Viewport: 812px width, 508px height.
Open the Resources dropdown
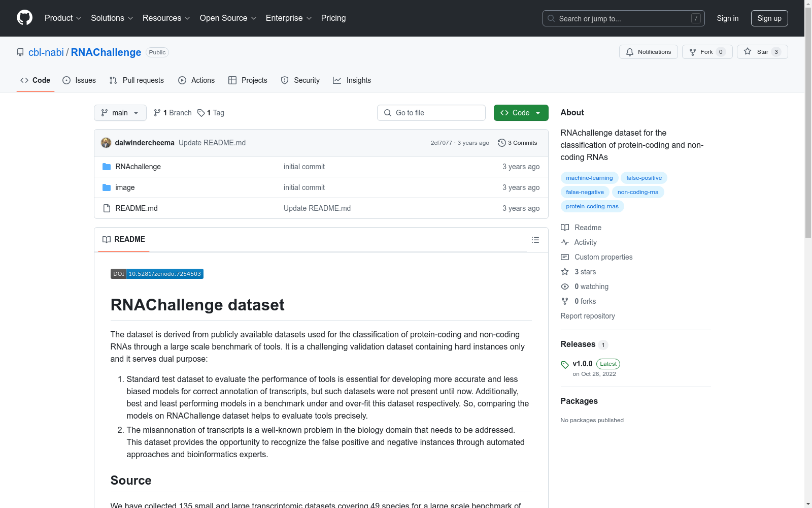point(166,18)
